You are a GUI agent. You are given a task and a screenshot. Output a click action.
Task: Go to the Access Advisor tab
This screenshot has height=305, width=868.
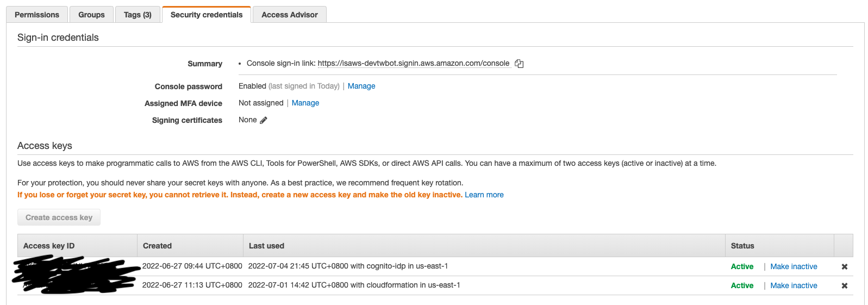point(290,15)
